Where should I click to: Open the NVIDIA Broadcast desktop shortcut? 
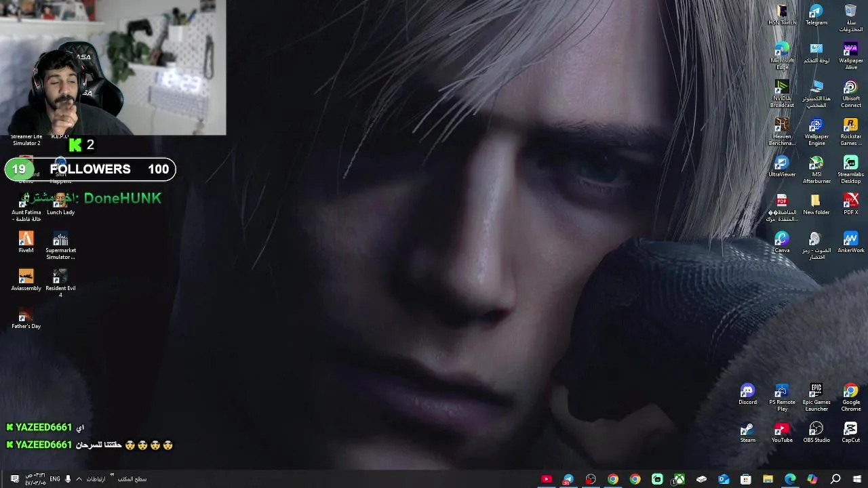(x=782, y=94)
